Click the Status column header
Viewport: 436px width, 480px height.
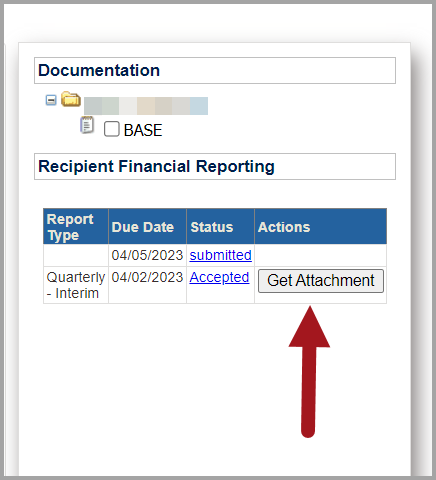pyautogui.click(x=220, y=227)
